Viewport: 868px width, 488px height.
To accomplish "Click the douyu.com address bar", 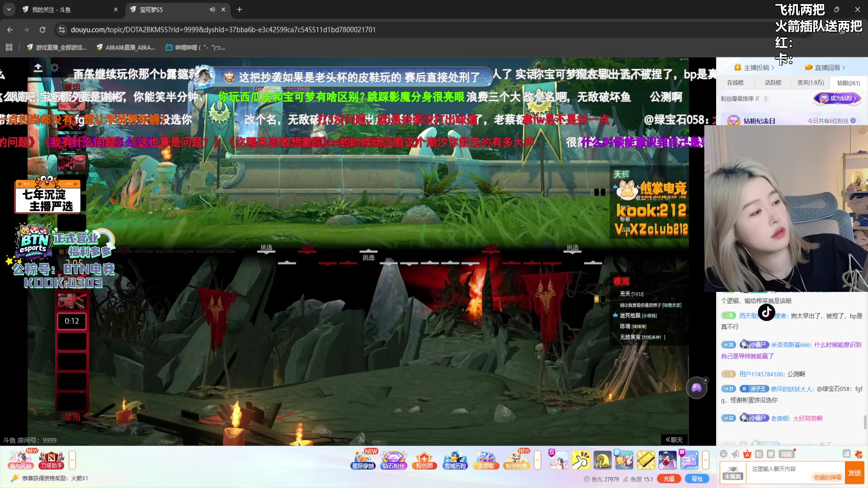I will (x=223, y=30).
